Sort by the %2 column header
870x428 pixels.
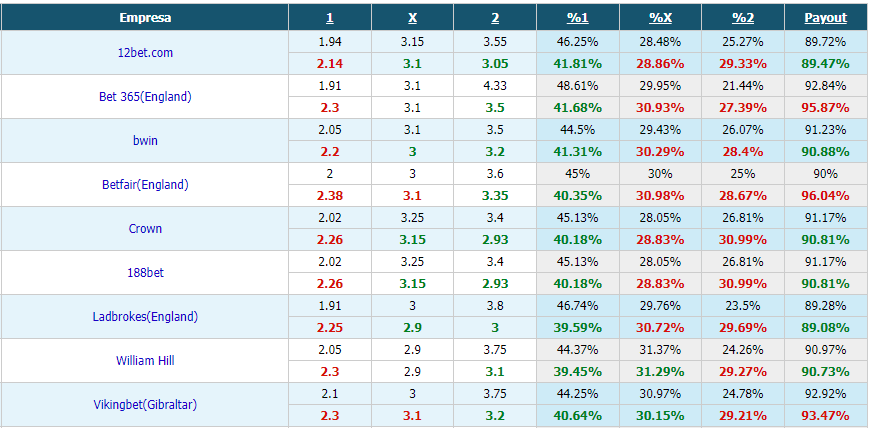pyautogui.click(x=743, y=18)
